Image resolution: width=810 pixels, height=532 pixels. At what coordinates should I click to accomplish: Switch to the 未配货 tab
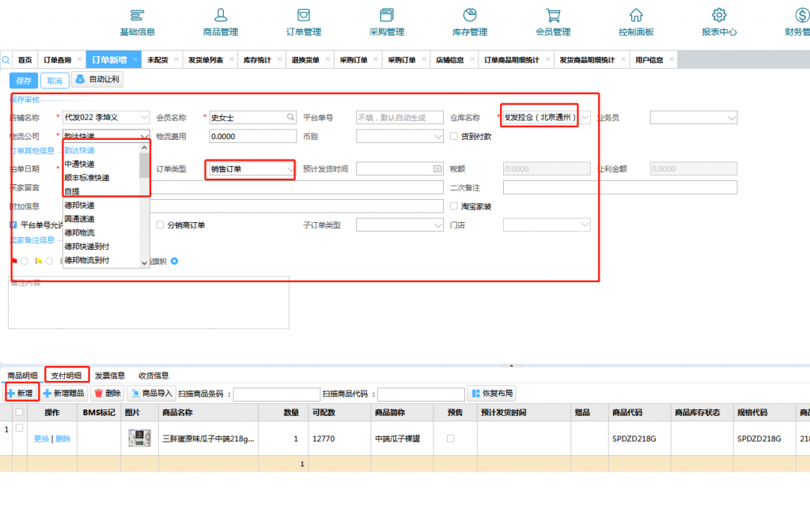[157, 60]
